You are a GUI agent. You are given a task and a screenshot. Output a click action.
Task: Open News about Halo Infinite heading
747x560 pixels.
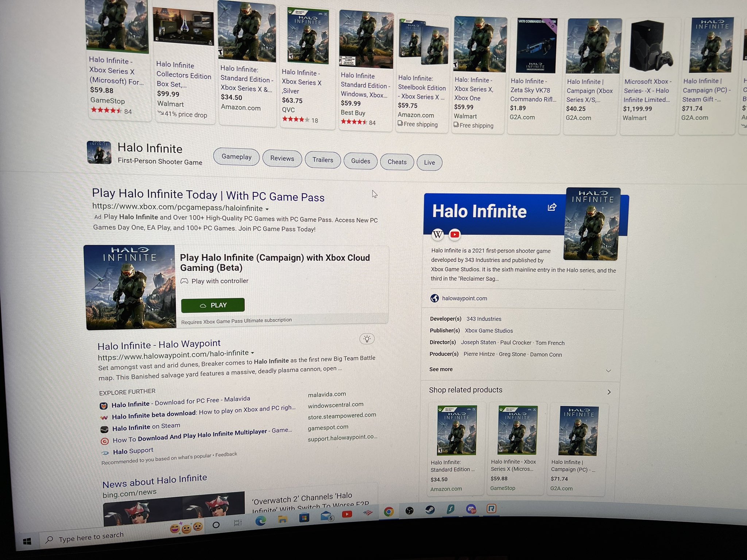tap(155, 481)
